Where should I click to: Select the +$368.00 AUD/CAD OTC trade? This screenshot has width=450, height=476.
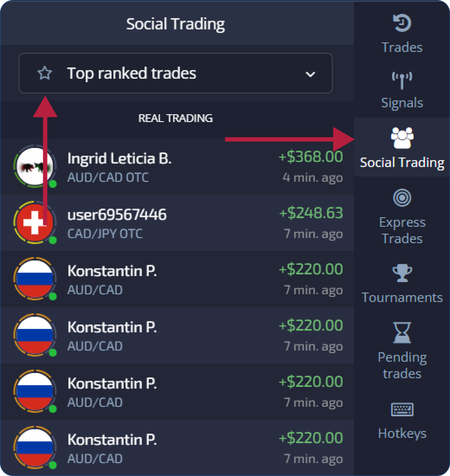(x=177, y=167)
